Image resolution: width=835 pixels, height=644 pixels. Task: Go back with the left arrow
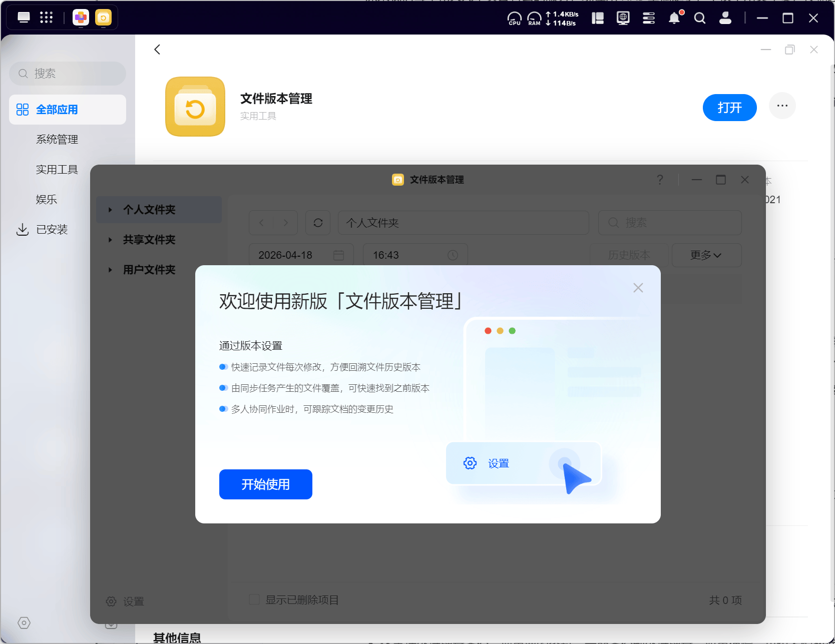coord(157,50)
